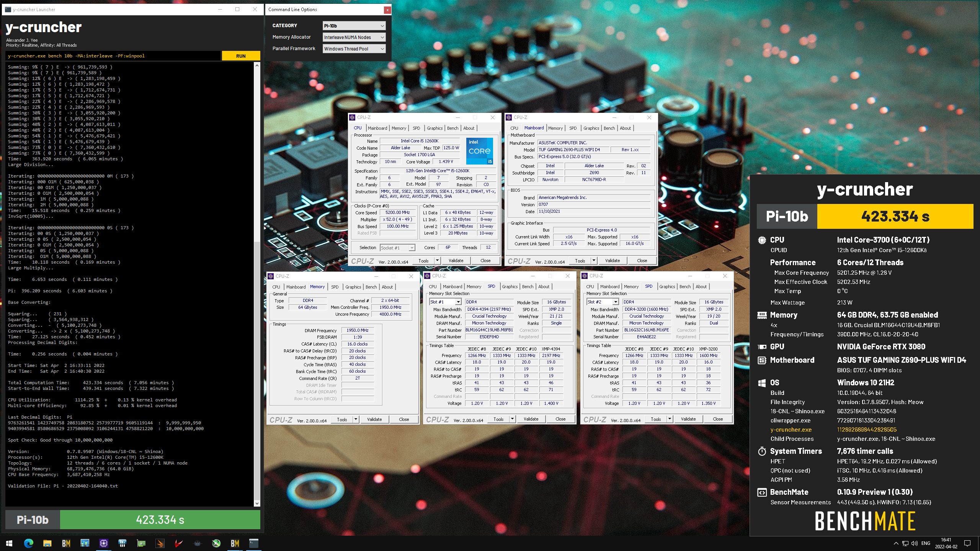Show hidden tray icons chevron
The width and height of the screenshot is (980, 551).
coord(896,543)
